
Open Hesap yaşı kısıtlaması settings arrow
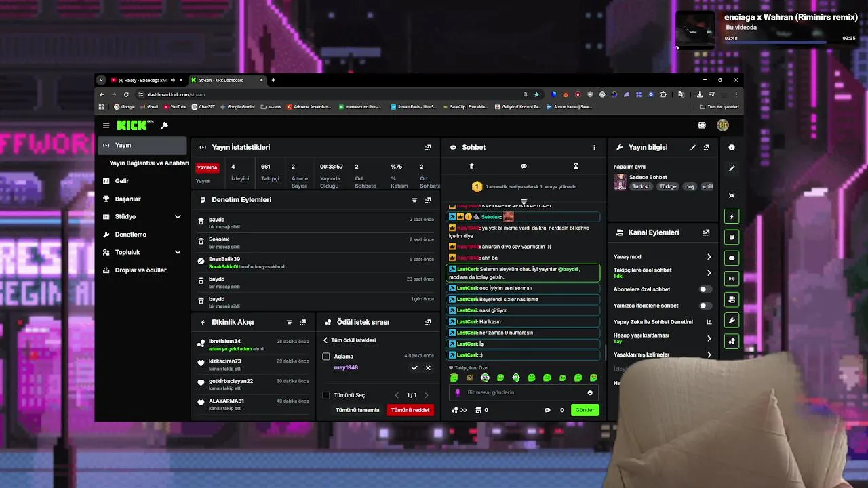709,338
